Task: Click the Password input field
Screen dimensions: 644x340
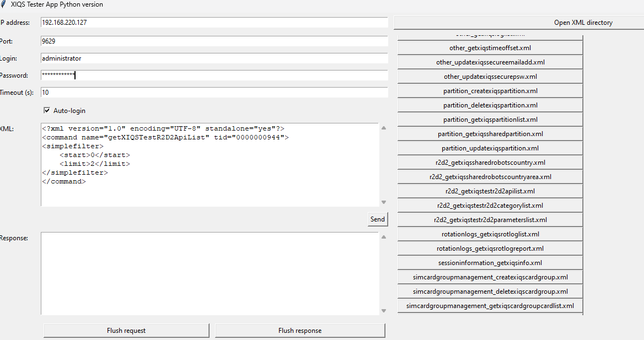Action: click(x=214, y=75)
